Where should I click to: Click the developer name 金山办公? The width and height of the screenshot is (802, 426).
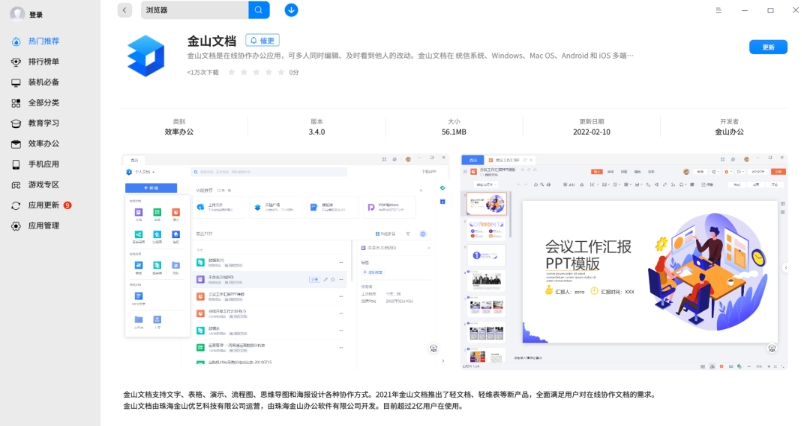[729, 132]
